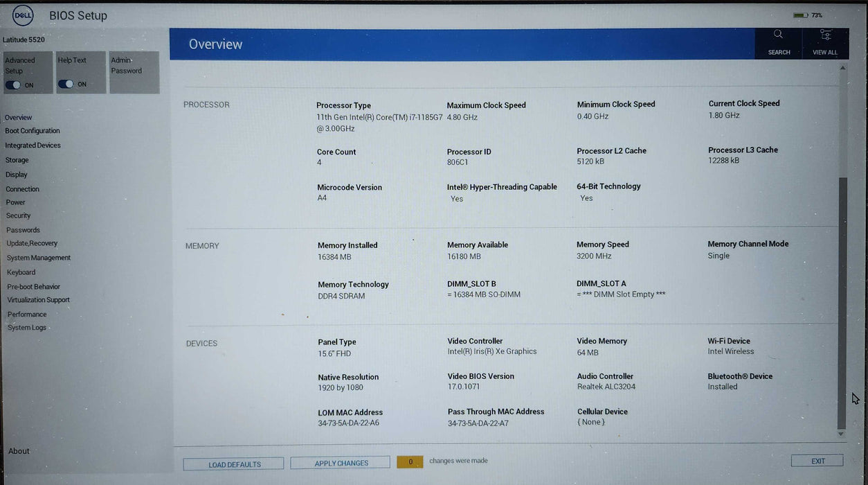Open the Boot Configuration section
Screen dimensions: 868x485
click(33, 131)
